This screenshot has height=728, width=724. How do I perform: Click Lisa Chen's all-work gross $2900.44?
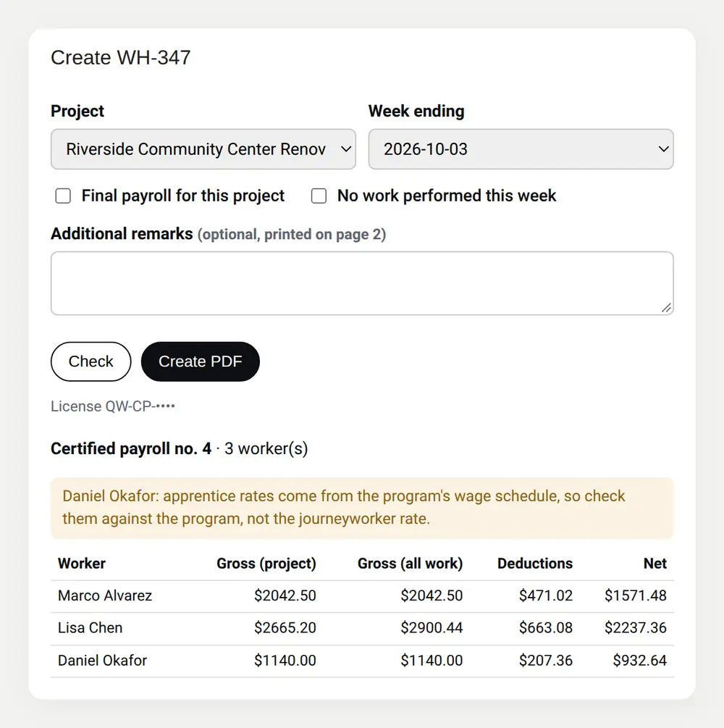432,628
